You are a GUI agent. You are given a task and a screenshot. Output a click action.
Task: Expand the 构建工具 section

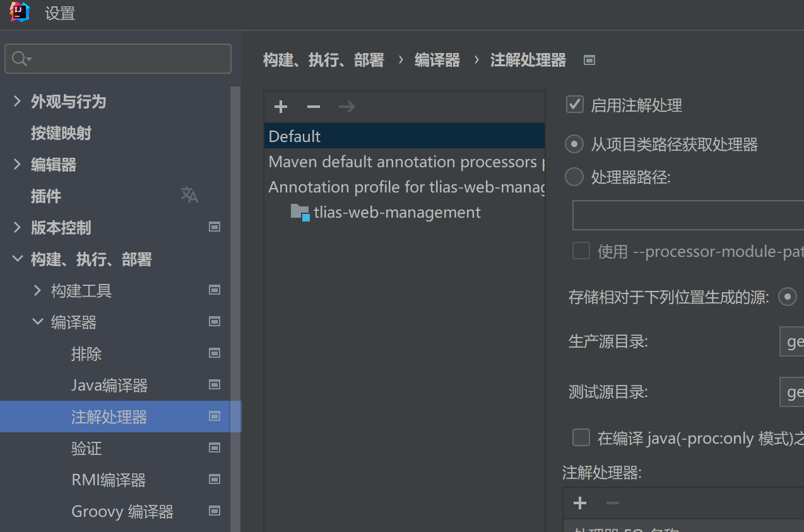point(38,290)
